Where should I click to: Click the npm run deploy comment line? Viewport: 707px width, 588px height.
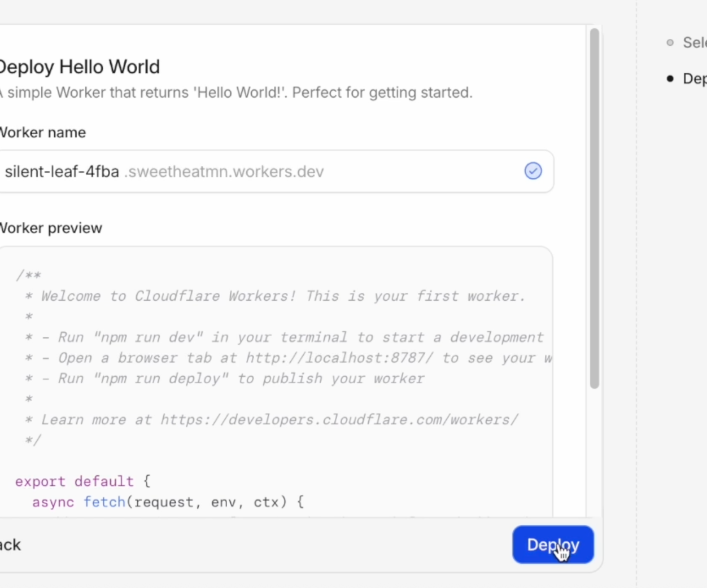coord(225,379)
